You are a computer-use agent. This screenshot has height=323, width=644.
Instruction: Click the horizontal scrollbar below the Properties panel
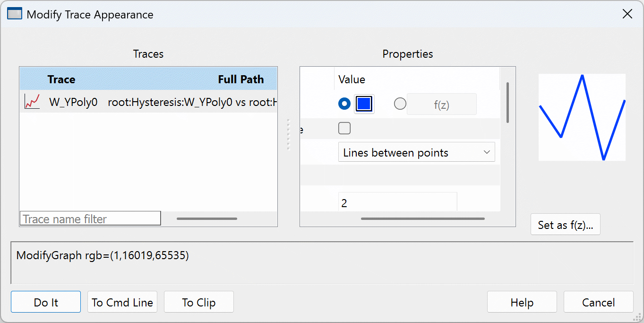tap(422, 218)
